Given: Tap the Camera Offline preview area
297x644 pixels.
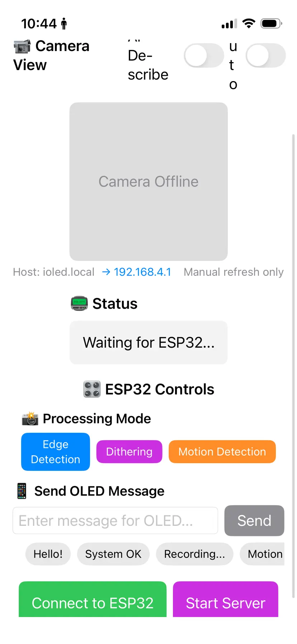Looking at the screenshot, I should click(x=148, y=181).
